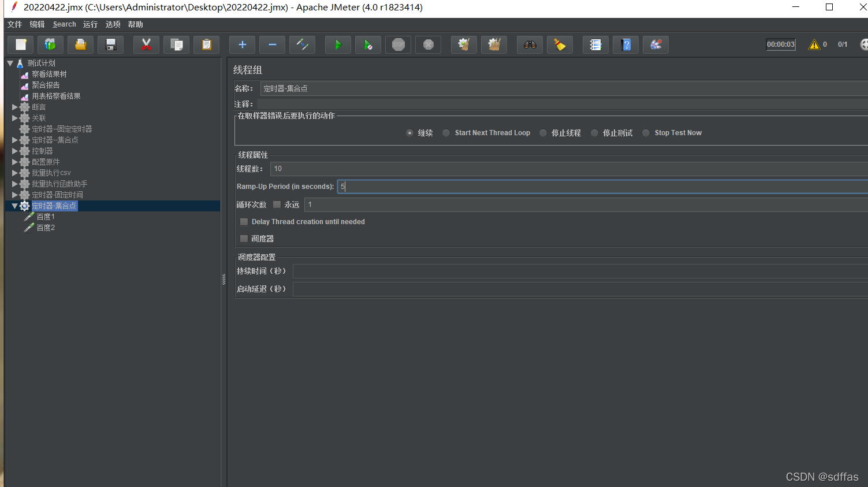Click the Toggle enable/disable icon
This screenshot has width=868, height=487.
(x=303, y=44)
